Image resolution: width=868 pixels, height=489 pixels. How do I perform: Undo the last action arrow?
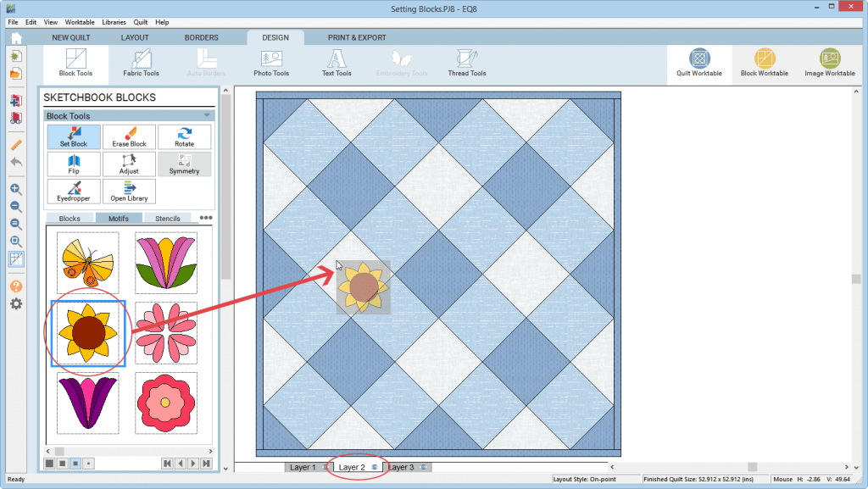point(16,162)
